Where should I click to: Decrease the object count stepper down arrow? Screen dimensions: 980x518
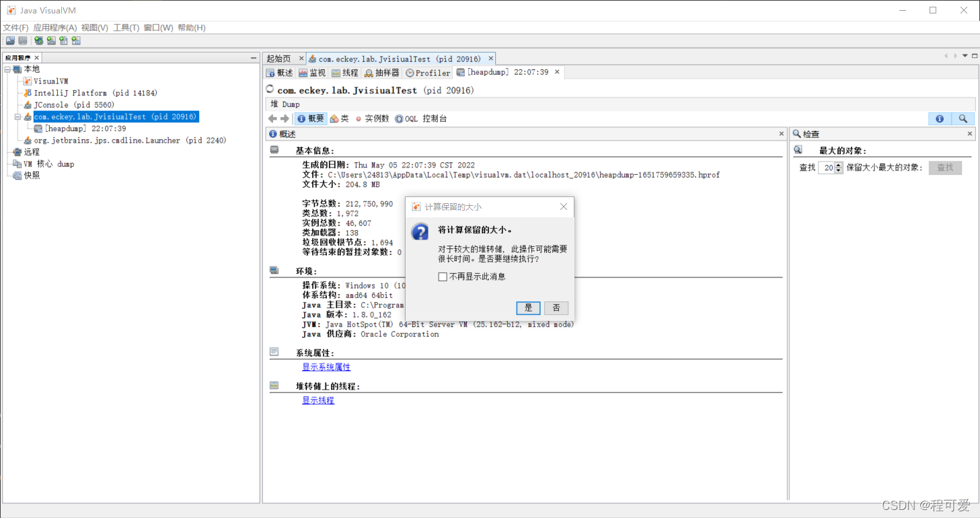coord(838,171)
